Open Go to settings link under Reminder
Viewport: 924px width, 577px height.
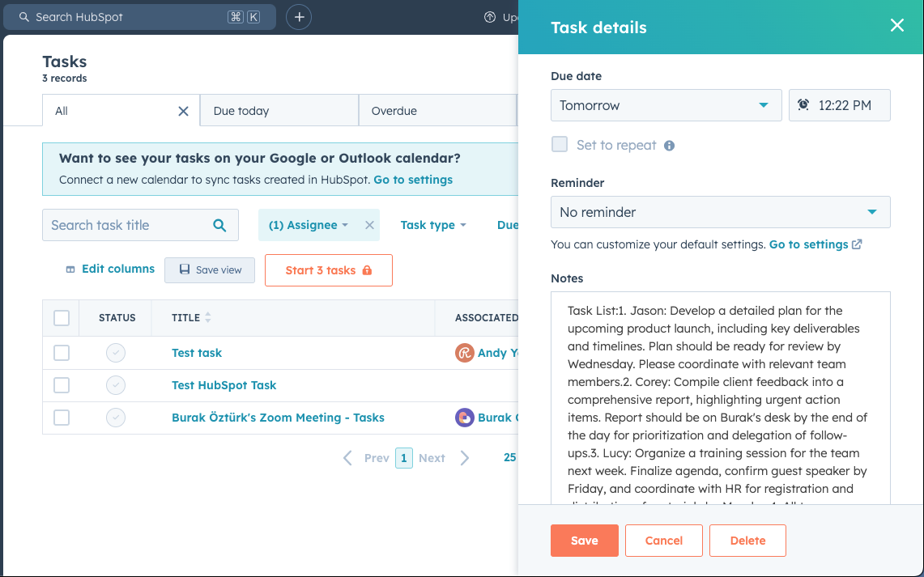808,244
